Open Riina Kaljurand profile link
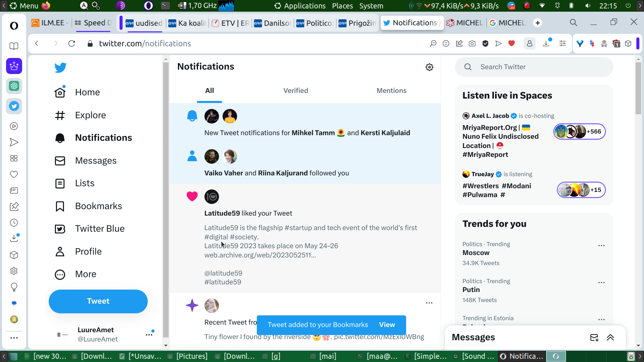Screen dimensions: 644x362 click(283, 173)
